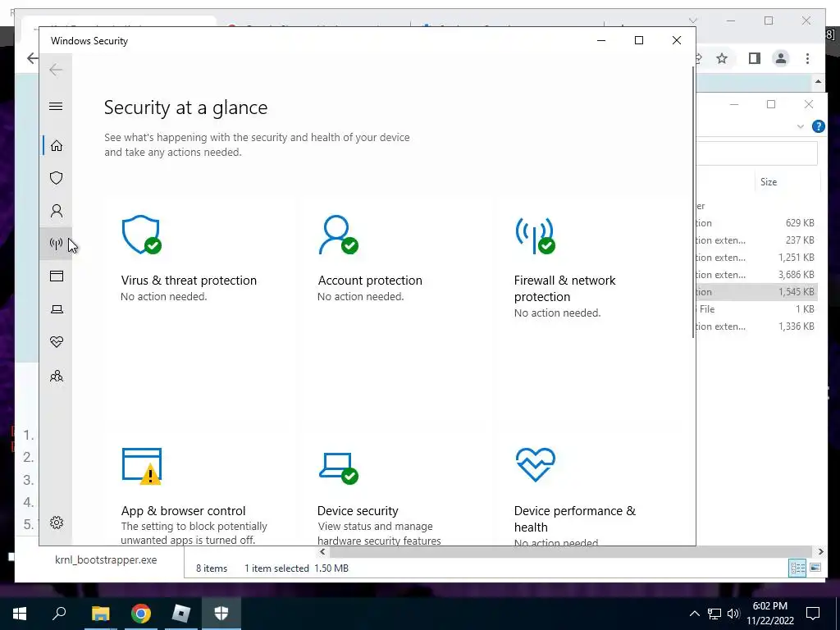Select the 1,251 KB file row in Explorer

pyautogui.click(x=756, y=257)
